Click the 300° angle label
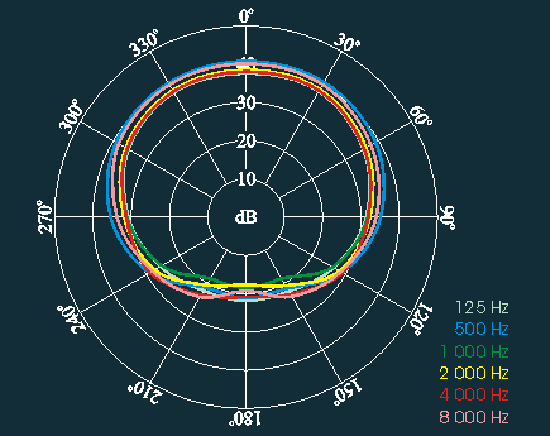The image size is (550, 436). (71, 116)
